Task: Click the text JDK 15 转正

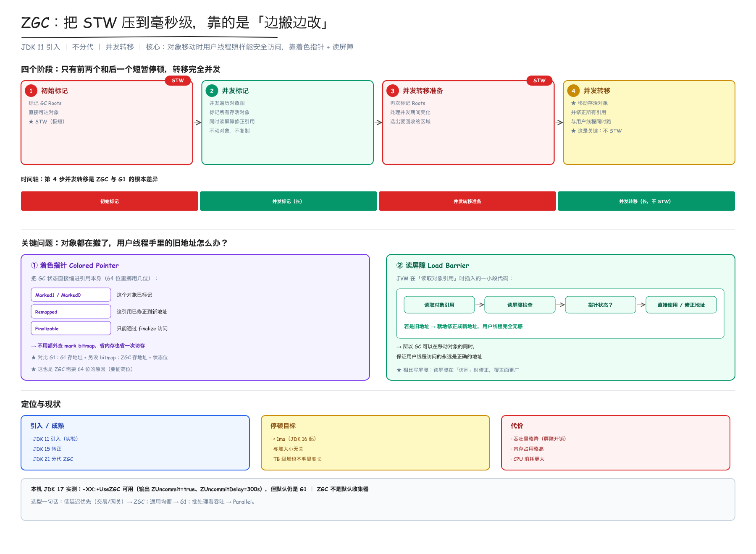Action: tap(47, 449)
